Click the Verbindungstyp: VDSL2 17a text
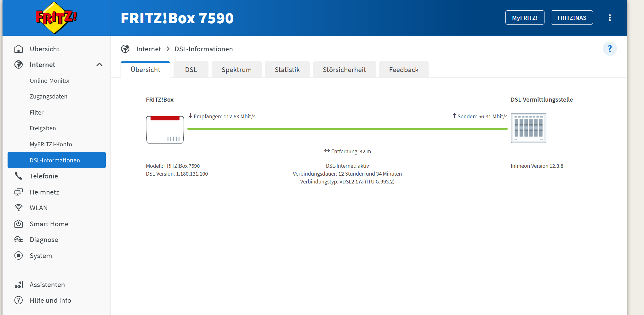This screenshot has height=315, width=644. click(347, 182)
